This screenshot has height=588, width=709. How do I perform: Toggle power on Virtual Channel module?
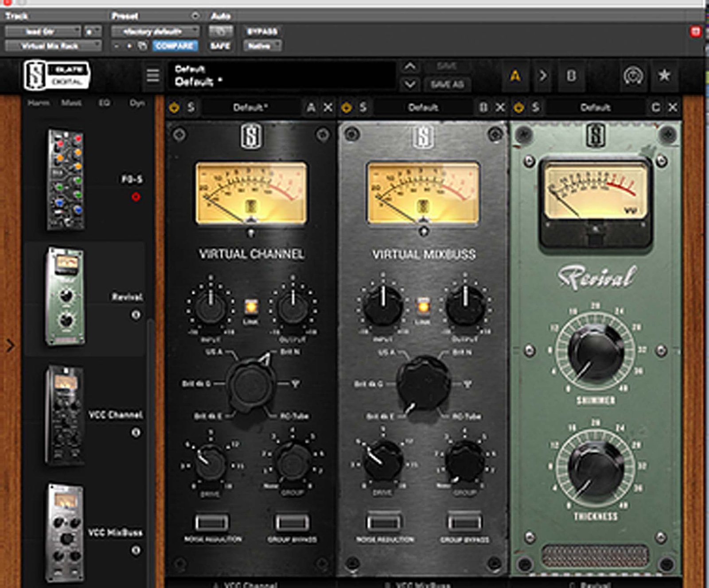click(174, 108)
